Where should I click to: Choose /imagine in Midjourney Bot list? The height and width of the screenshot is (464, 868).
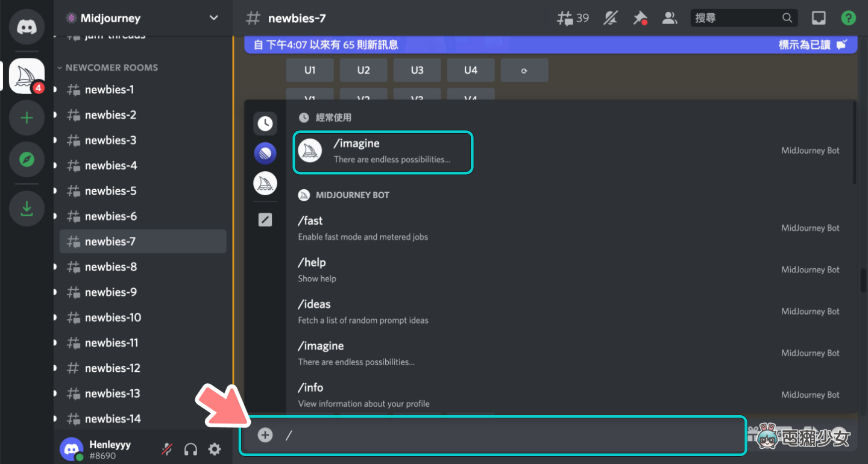coord(569,353)
